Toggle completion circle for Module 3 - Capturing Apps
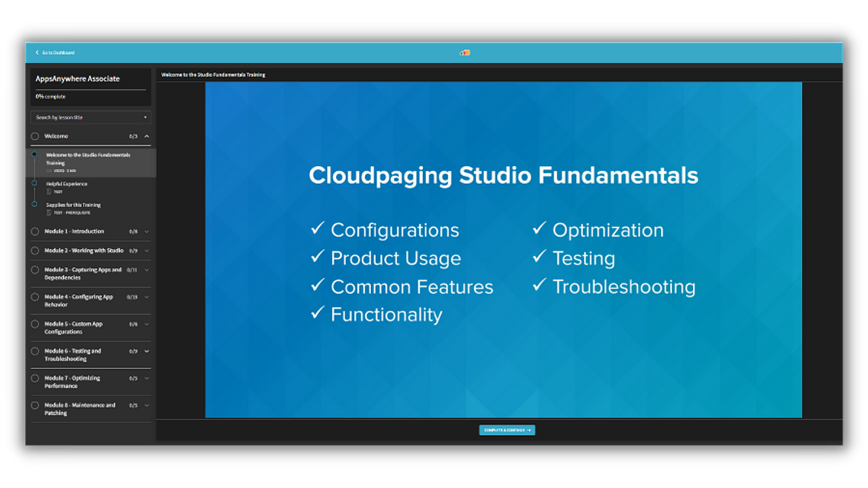The width and height of the screenshot is (868, 488). pos(35,270)
